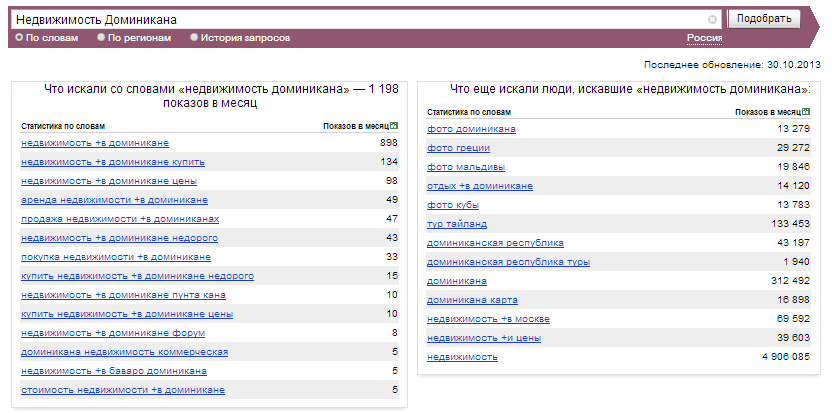Open link 'недвижимость +в баваро доминикана'
The width and height of the screenshot is (832, 413).
pyautogui.click(x=114, y=371)
